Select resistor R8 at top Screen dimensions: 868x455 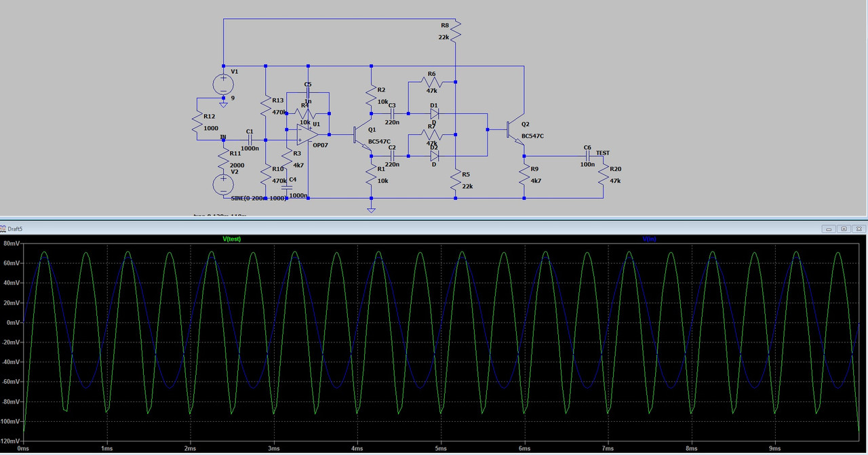pos(455,31)
